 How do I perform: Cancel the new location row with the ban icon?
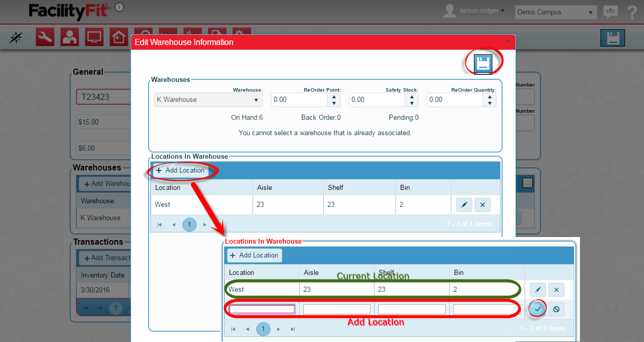pos(556,309)
